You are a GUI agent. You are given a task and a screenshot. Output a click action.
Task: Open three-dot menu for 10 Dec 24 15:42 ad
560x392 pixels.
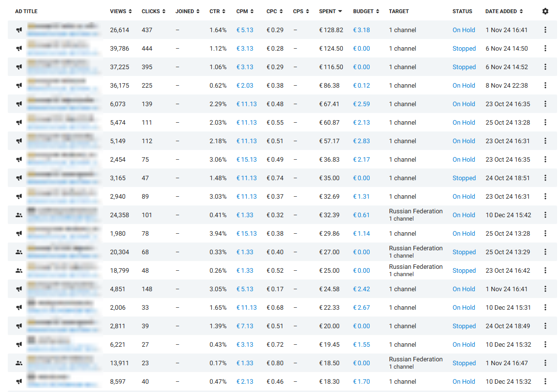[x=545, y=215]
